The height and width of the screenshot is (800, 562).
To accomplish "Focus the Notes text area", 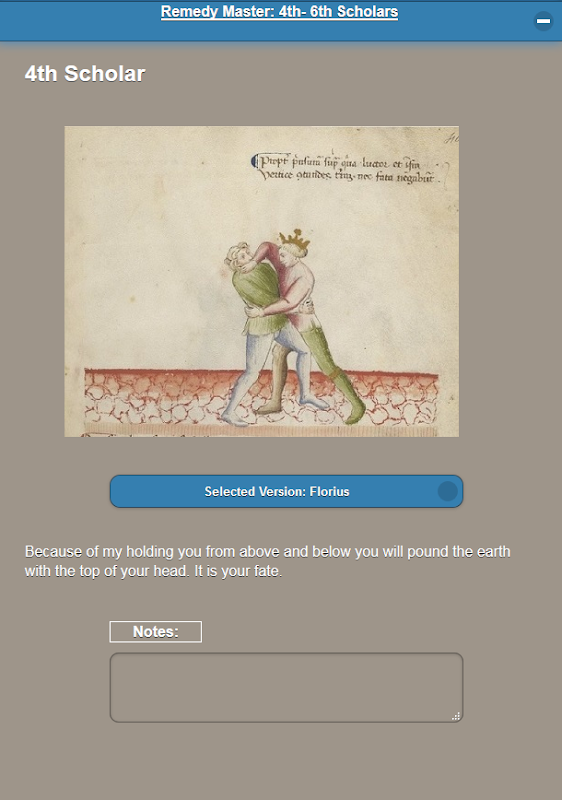I will pyautogui.click(x=287, y=687).
